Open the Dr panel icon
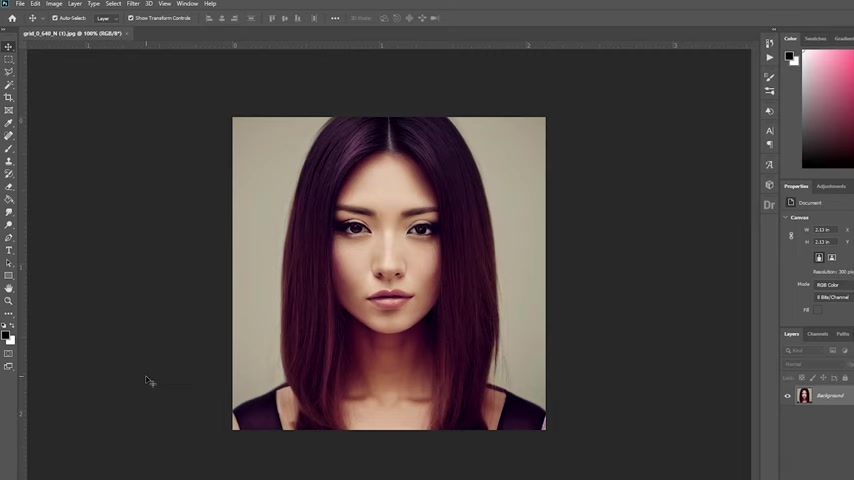This screenshot has width=854, height=480. (x=769, y=205)
